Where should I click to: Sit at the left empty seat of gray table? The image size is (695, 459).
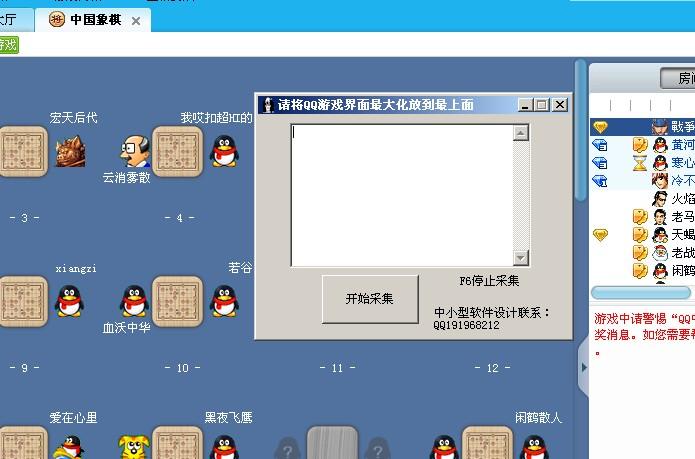287,448
